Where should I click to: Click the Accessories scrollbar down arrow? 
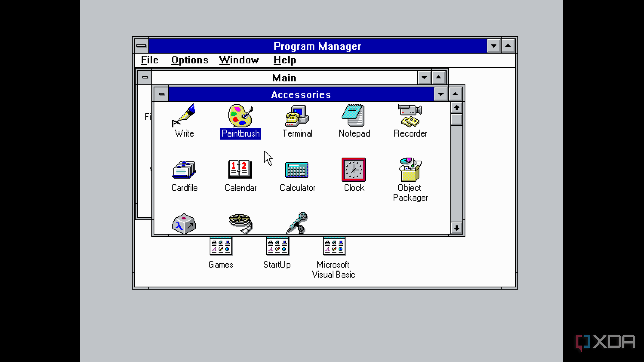point(456,228)
